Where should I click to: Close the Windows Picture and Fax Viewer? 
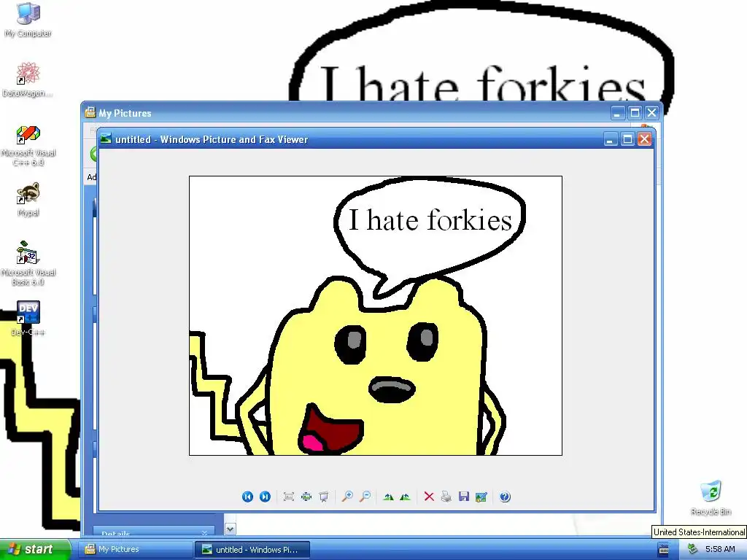(645, 139)
